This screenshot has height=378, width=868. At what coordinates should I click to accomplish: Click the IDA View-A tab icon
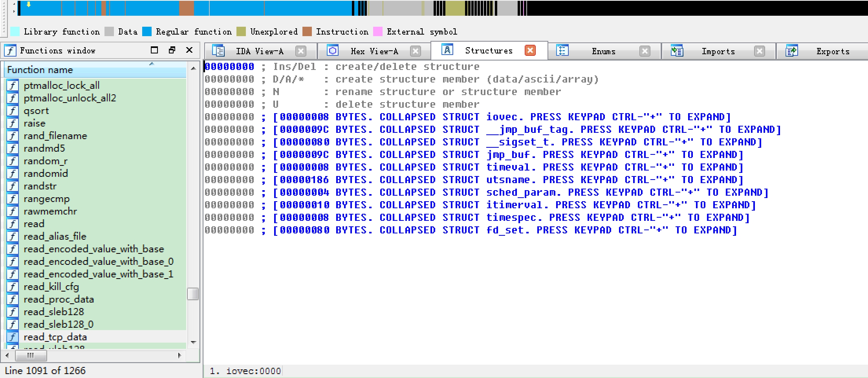(218, 51)
